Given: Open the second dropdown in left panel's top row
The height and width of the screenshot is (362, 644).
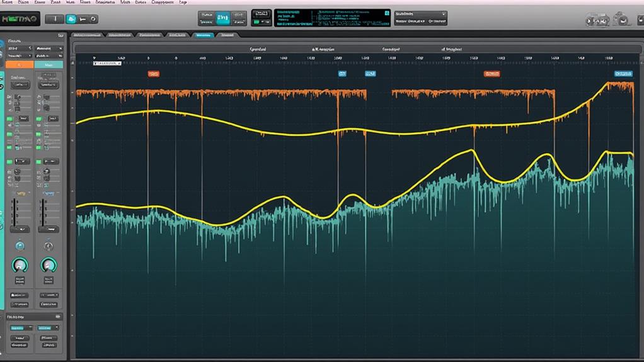Looking at the screenshot, I should point(49,48).
